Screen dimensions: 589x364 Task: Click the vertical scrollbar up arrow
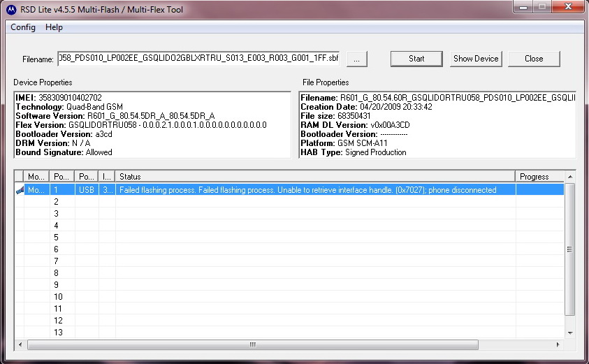[570, 177]
